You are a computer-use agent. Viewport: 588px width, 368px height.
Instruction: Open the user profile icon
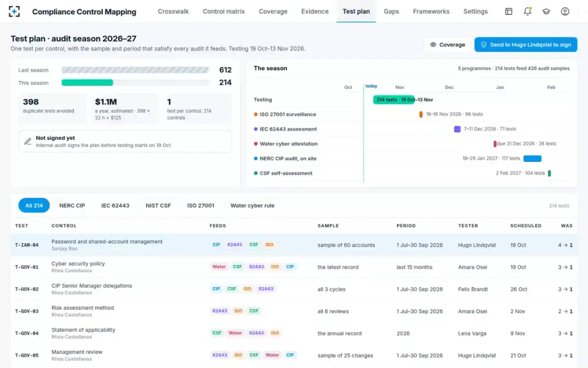[x=565, y=11]
